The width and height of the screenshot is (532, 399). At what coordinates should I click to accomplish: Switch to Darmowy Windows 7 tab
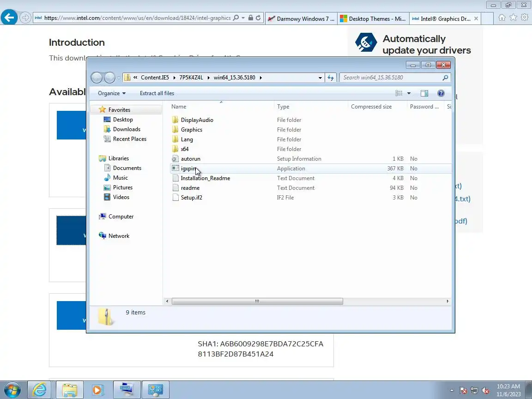[301, 18]
